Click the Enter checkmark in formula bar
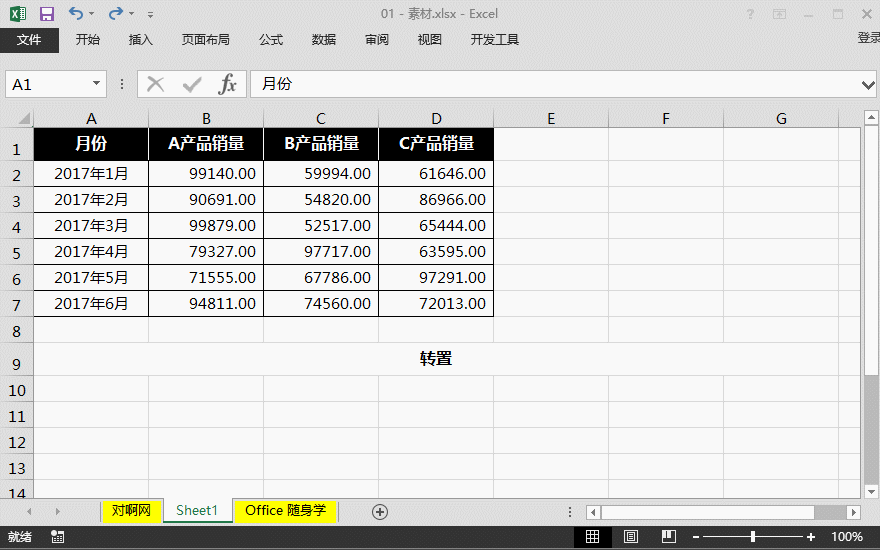 (x=191, y=85)
